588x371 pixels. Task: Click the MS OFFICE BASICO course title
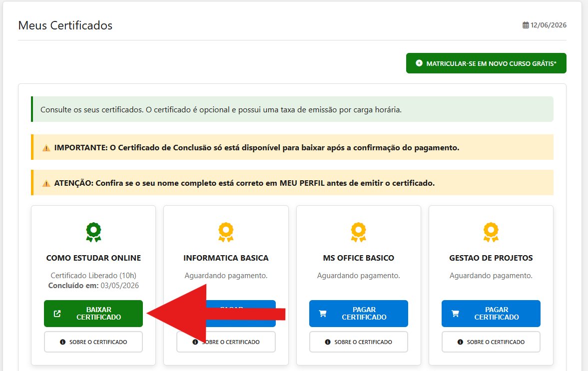[x=359, y=258]
